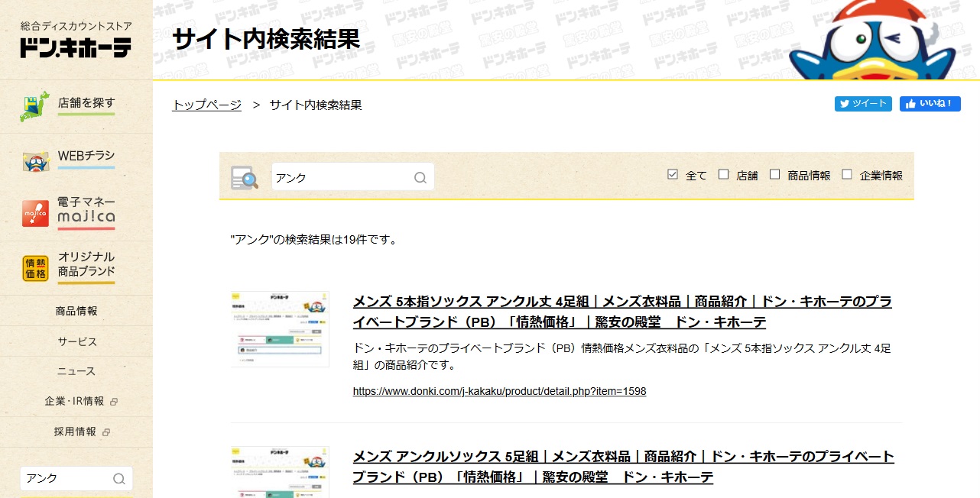Open サービス sidebar menu

(x=76, y=341)
